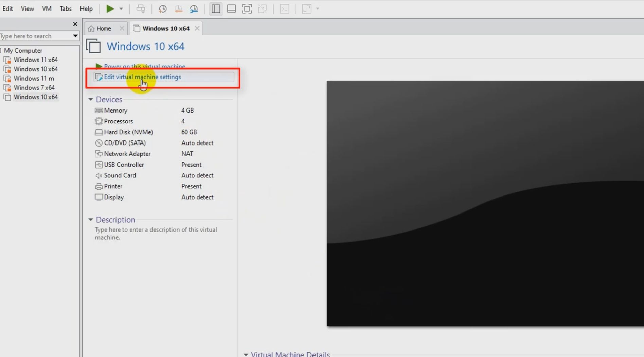Close the Home tab
644x357 pixels.
[122, 29]
